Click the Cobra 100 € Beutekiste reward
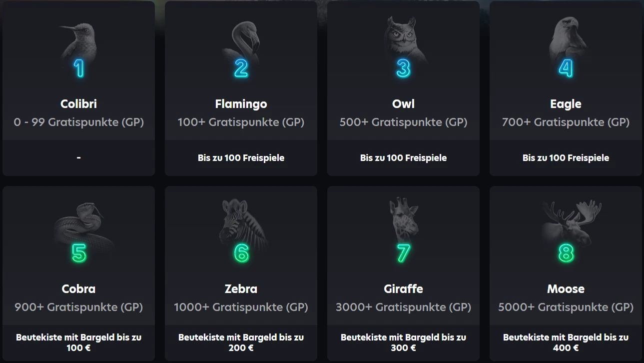The image size is (644, 363). 79,342
